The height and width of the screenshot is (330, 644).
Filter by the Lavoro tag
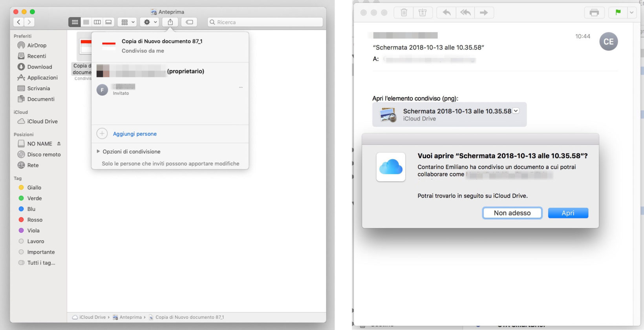[x=35, y=241]
